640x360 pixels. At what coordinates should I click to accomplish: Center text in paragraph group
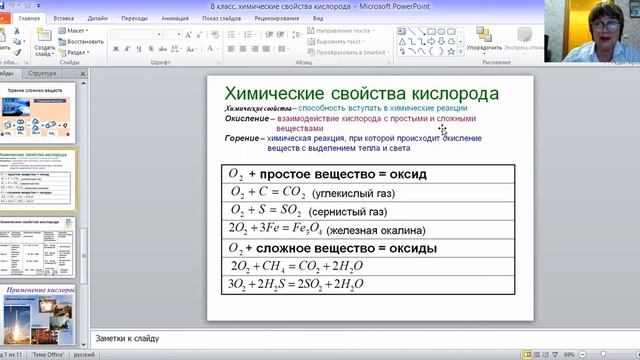[243, 49]
